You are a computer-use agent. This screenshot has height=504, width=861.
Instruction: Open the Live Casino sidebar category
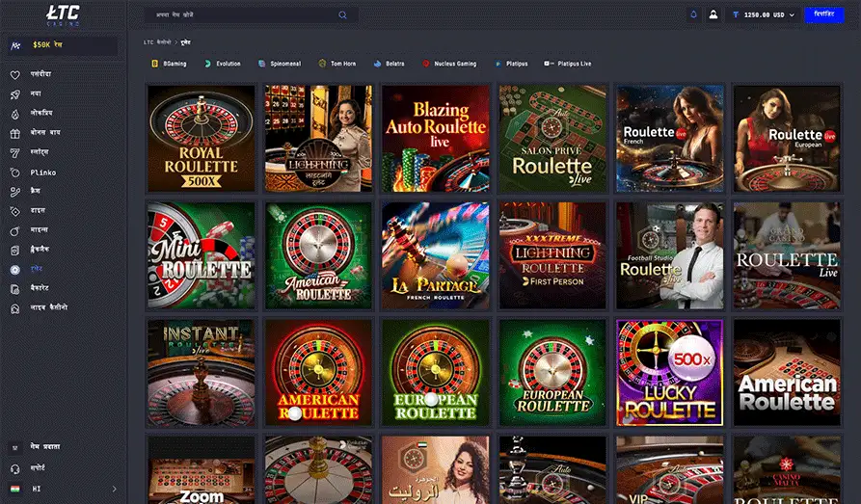(x=40, y=308)
